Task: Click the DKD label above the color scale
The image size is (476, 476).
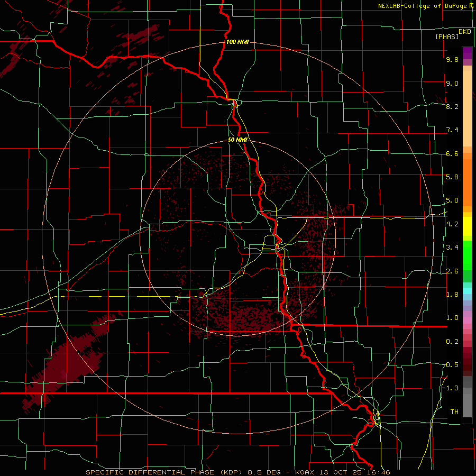Action: pyautogui.click(x=464, y=32)
